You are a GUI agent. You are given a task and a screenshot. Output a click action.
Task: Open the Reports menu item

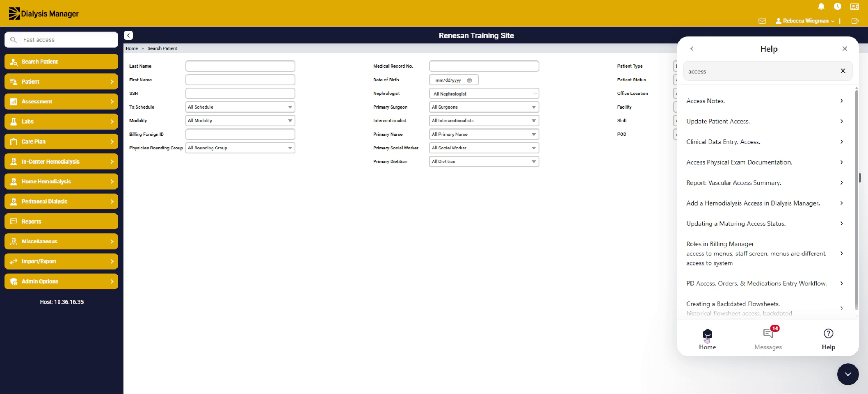click(x=61, y=221)
